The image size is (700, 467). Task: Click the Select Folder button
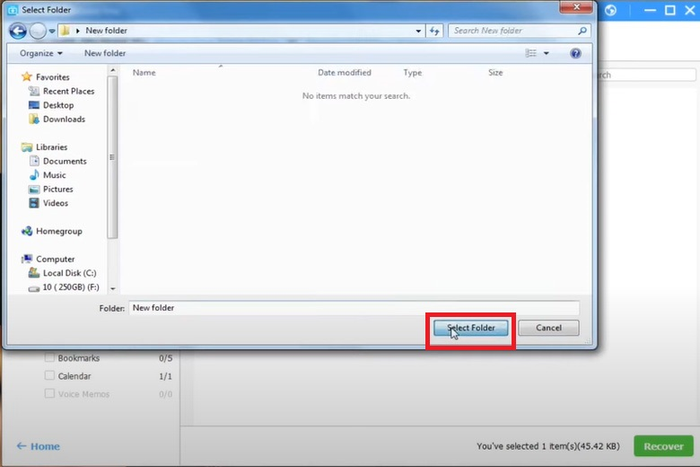471,328
